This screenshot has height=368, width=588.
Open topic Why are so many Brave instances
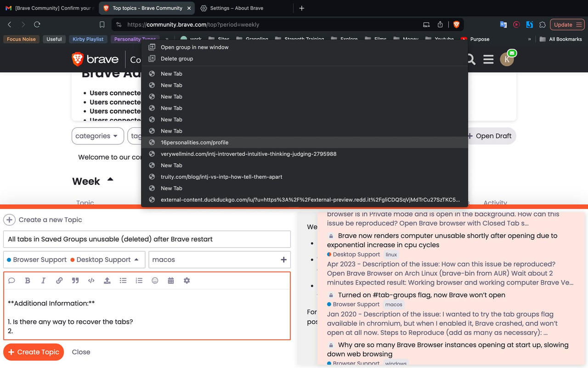pos(448,349)
